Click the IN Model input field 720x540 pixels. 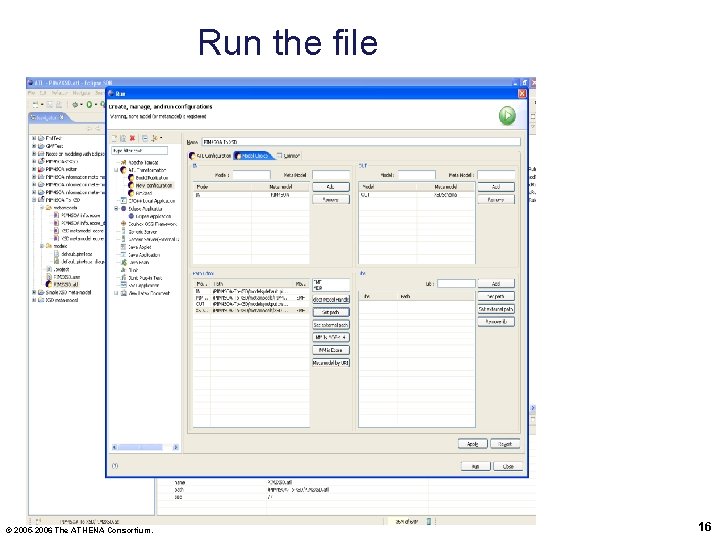pyautogui.click(x=252, y=175)
